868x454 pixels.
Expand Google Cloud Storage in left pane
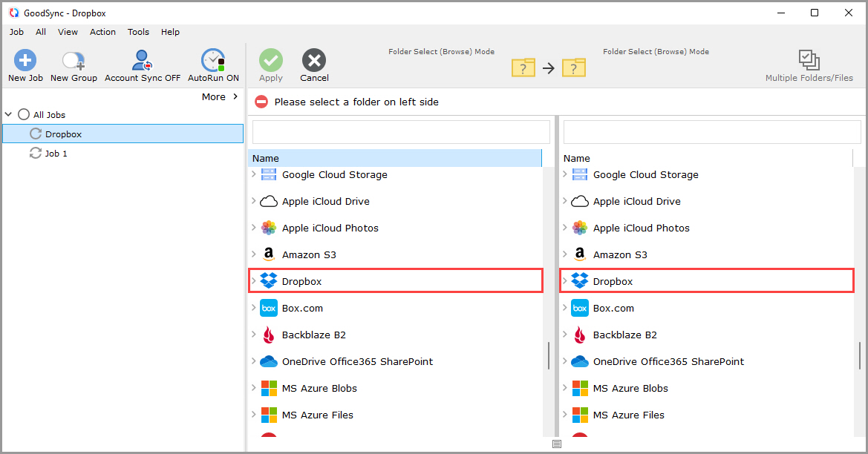pyautogui.click(x=253, y=174)
